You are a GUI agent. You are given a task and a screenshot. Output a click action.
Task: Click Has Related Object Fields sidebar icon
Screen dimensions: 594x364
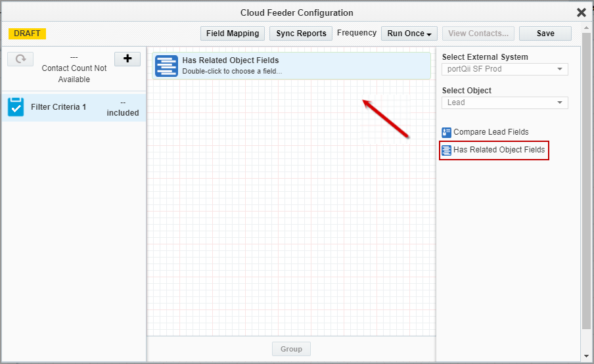coord(447,150)
